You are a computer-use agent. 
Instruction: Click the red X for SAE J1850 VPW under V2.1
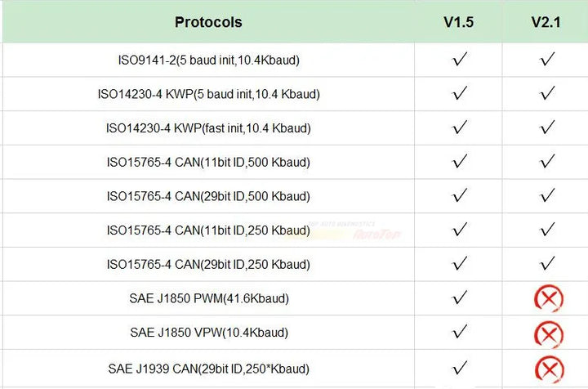549,334
